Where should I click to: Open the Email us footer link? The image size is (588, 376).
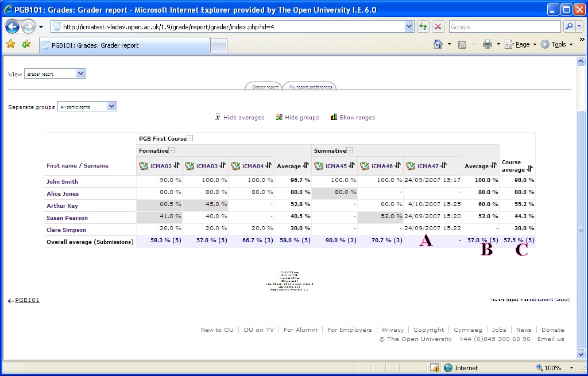click(x=551, y=339)
